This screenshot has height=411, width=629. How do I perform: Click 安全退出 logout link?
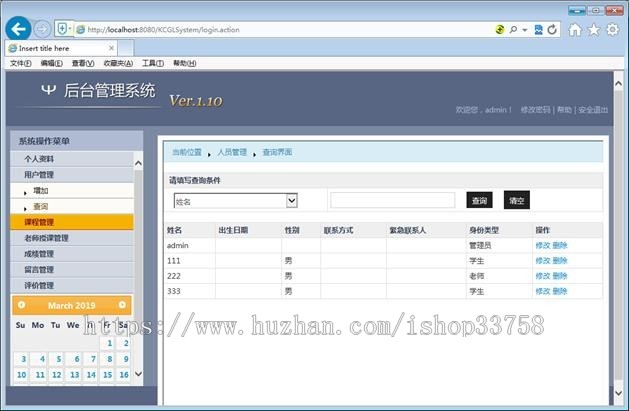coord(593,109)
